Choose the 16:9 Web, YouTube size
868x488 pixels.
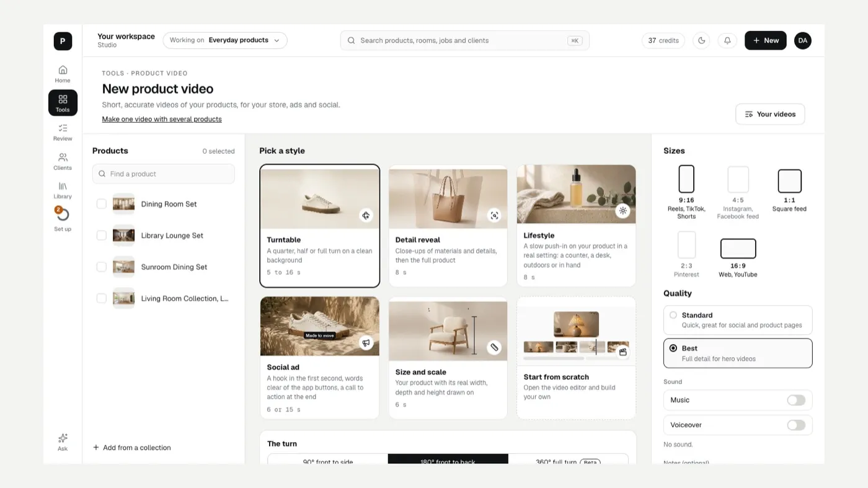pyautogui.click(x=738, y=249)
